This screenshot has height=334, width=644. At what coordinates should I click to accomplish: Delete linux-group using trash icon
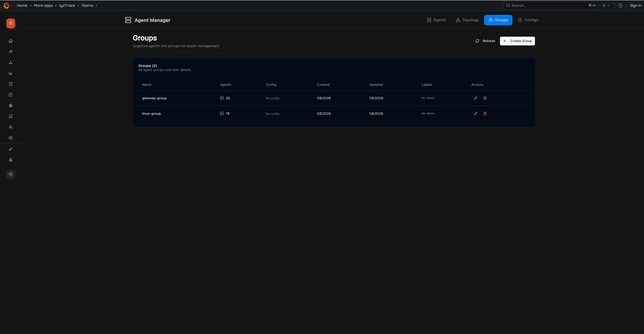point(485,114)
